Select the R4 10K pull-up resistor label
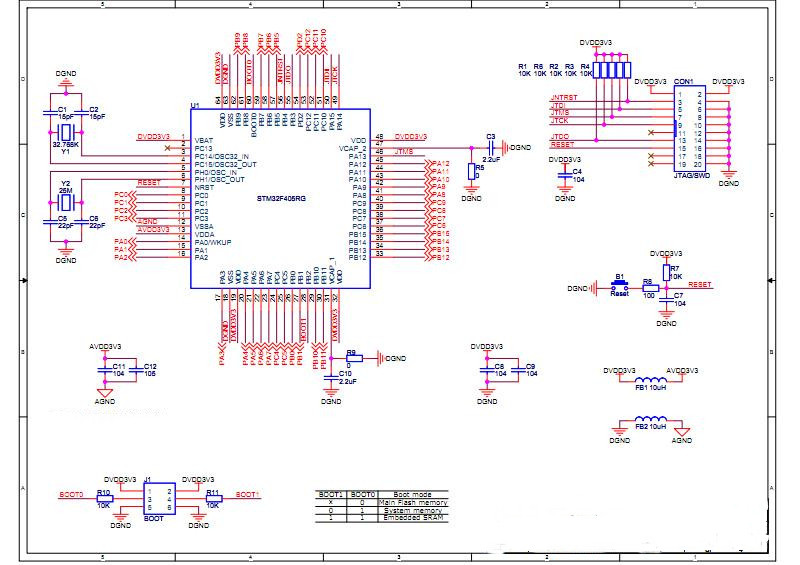Viewport: 800px width, 565px height. tap(586, 70)
